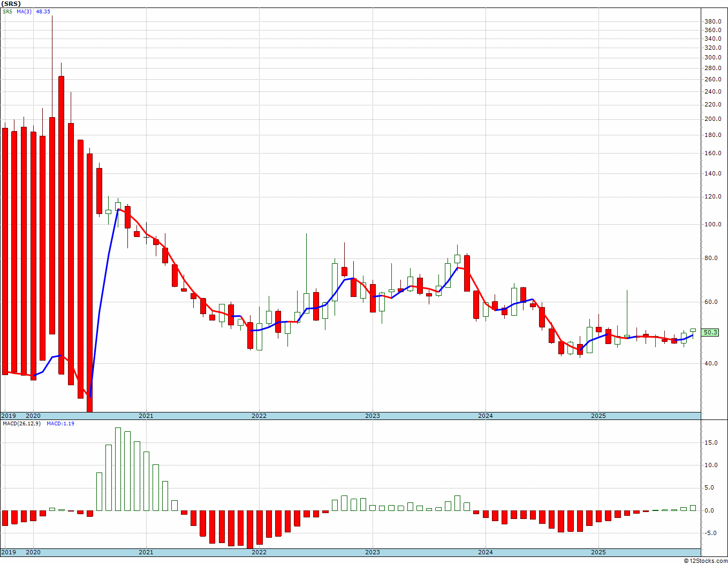Select "2024" on the MACD panel time axis
This screenshot has height=565, width=728.
486,552
